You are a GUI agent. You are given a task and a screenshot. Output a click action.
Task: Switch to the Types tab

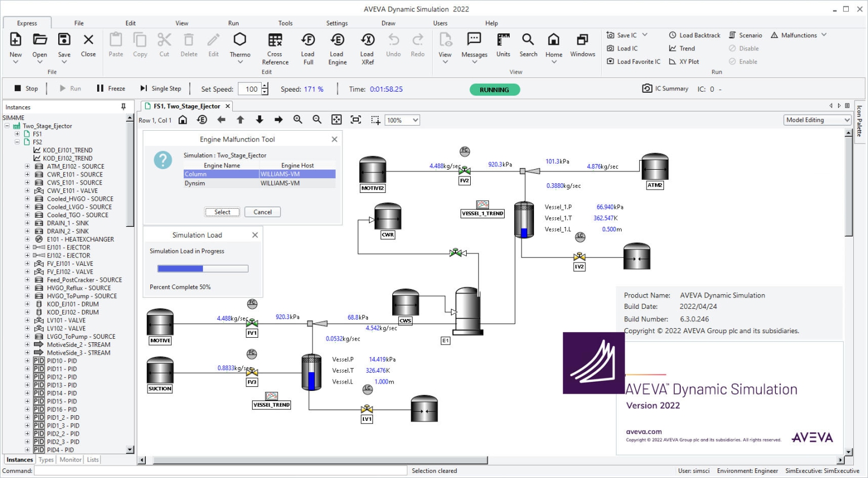pyautogui.click(x=46, y=459)
